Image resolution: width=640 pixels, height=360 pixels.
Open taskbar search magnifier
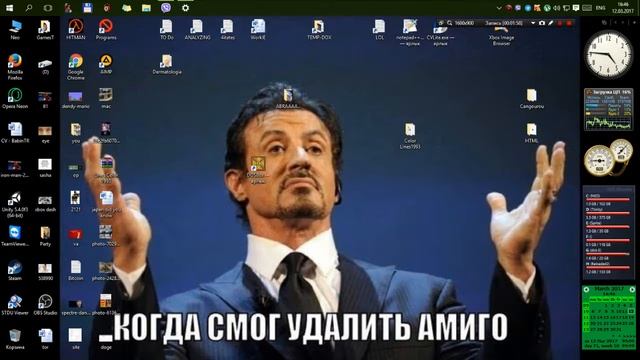[29, 8]
